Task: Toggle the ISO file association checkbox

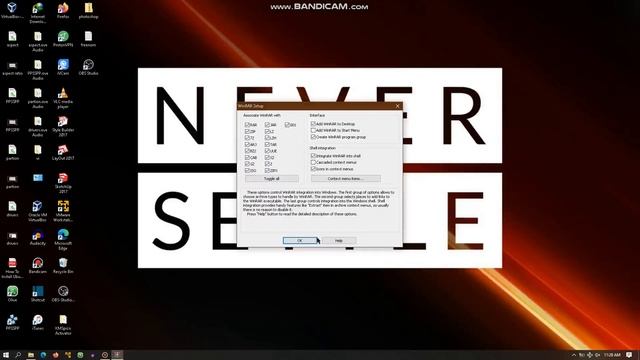Action: tap(247, 170)
